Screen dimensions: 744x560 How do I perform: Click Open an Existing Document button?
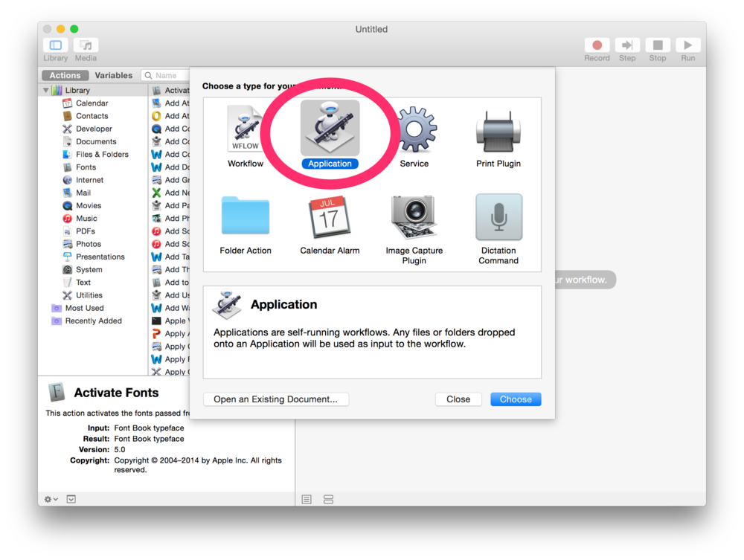click(276, 399)
